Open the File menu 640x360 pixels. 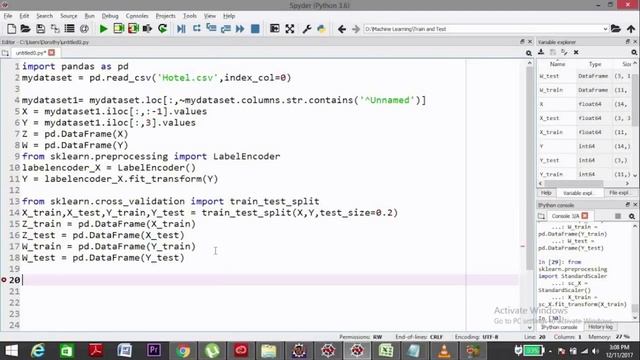click(x=8, y=16)
